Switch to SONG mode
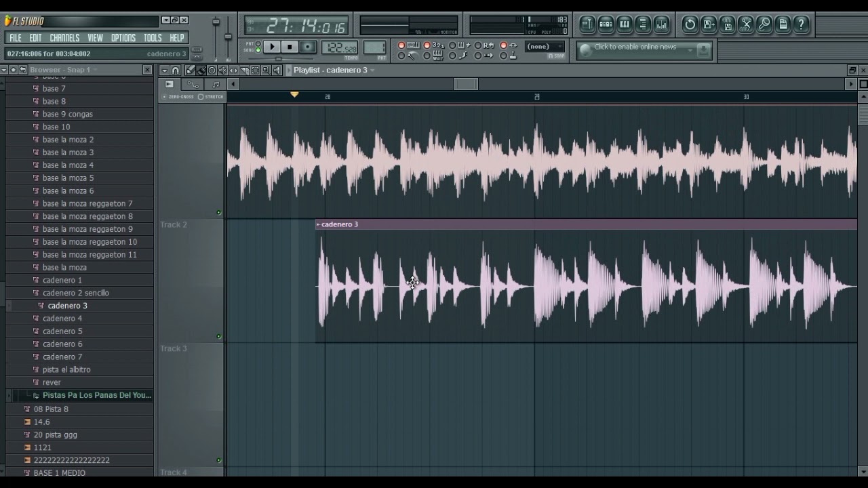This screenshot has width=868, height=488. click(x=258, y=50)
